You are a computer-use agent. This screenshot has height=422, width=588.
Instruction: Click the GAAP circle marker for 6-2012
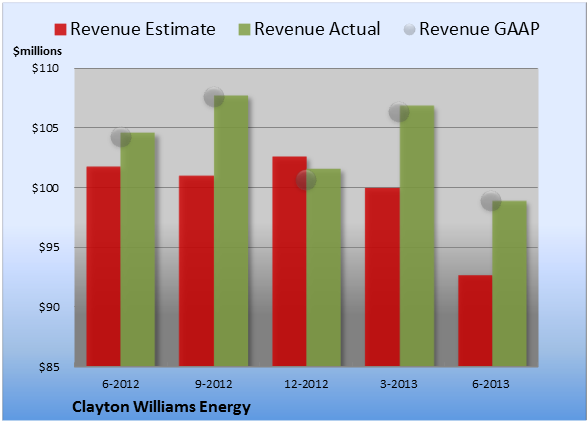pyautogui.click(x=121, y=137)
